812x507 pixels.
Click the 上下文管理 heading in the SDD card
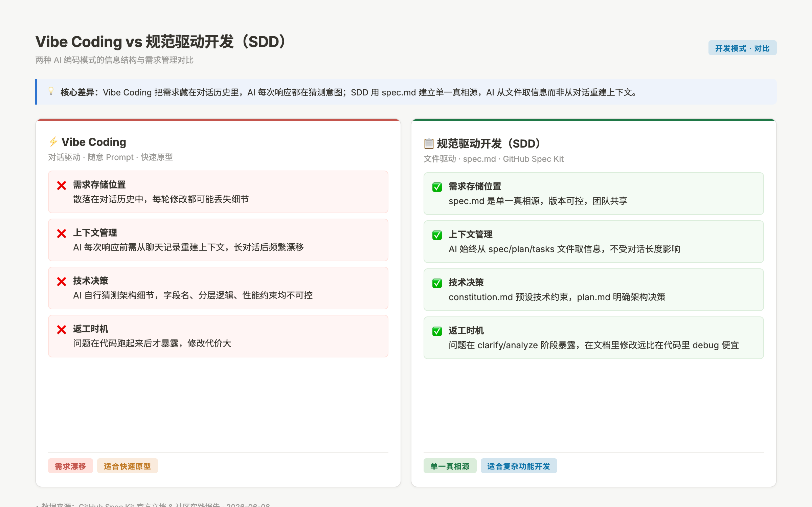click(x=470, y=235)
